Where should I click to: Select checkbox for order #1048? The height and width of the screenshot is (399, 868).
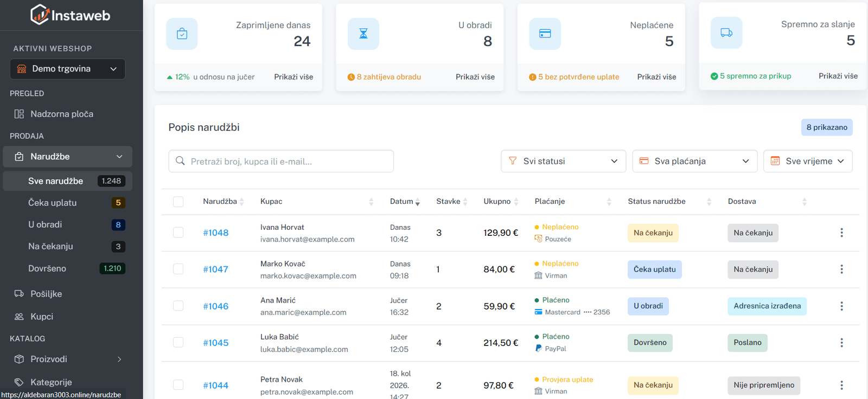(178, 233)
